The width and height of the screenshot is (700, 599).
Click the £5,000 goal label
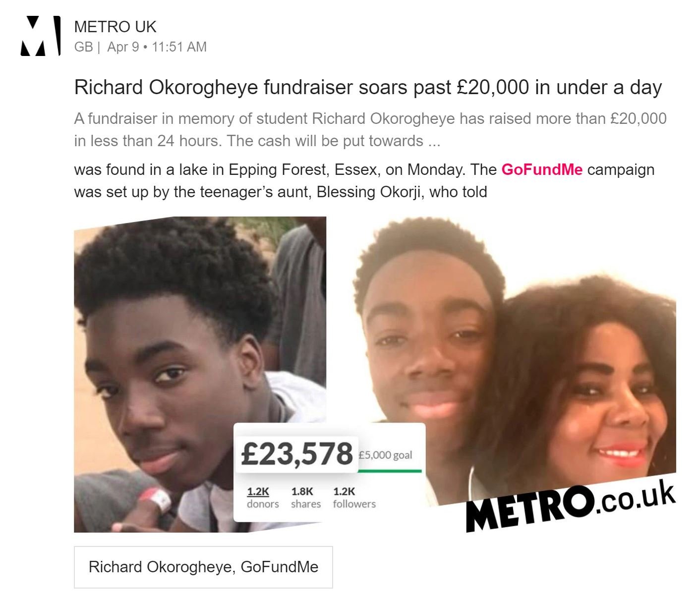tap(385, 455)
